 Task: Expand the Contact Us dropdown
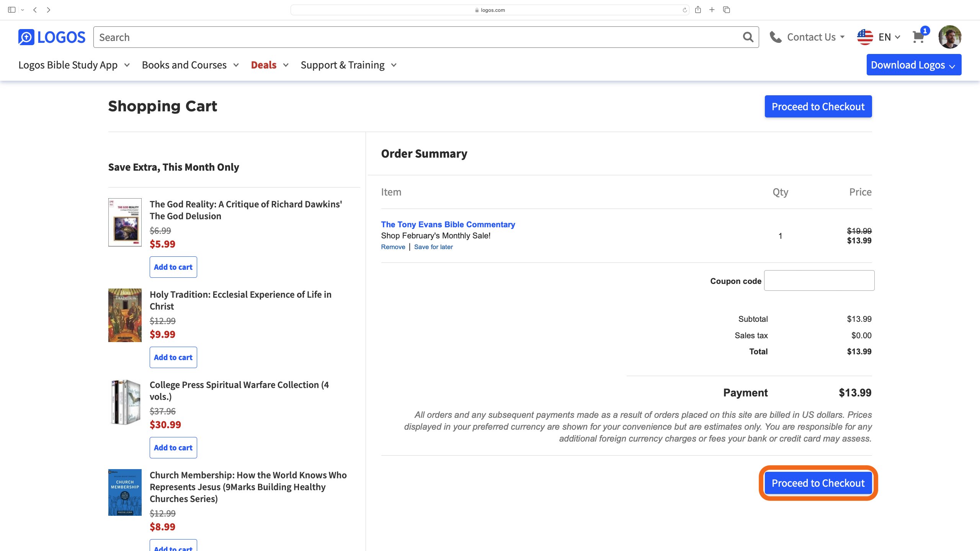pyautogui.click(x=807, y=37)
